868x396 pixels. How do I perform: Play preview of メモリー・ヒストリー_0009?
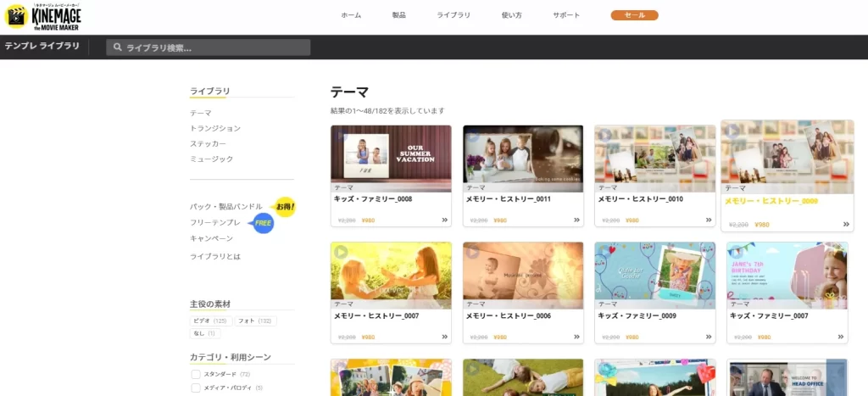click(733, 131)
